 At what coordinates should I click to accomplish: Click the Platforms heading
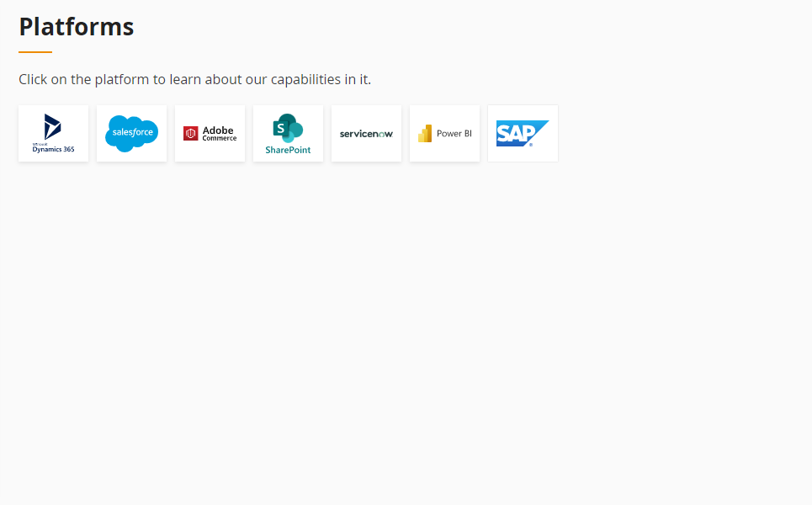click(x=77, y=26)
